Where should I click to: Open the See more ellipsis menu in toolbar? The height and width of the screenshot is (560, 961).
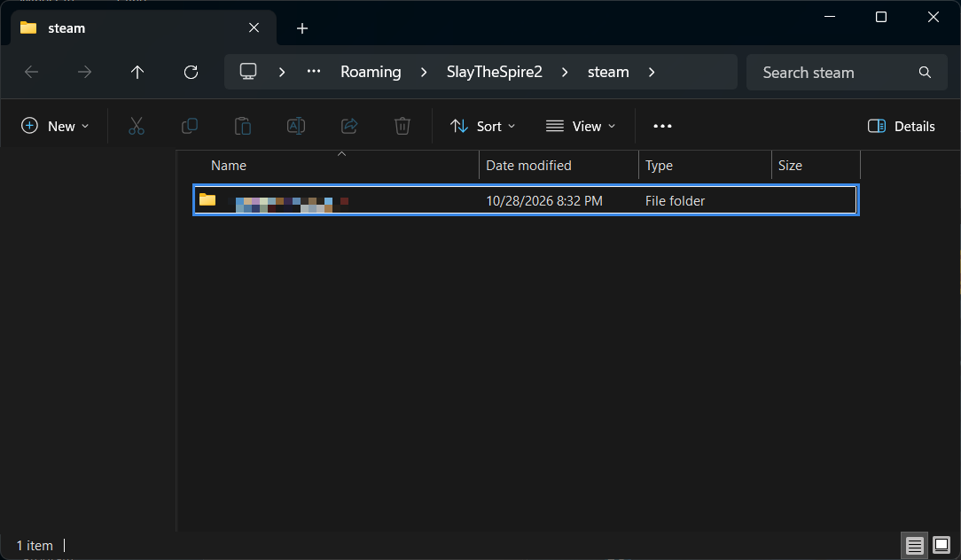pyautogui.click(x=662, y=126)
